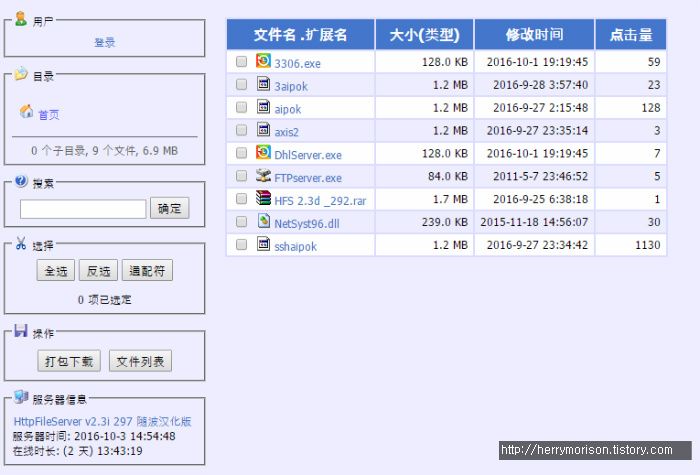
Task: Sort by 大小(类型) column header
Action: point(424,34)
